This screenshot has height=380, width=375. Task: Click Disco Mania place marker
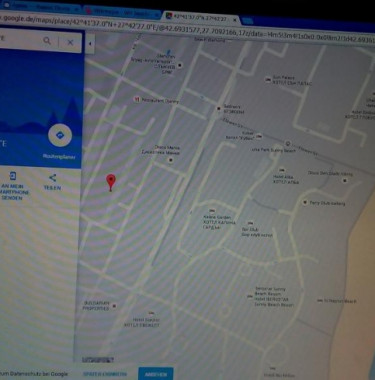point(171,160)
